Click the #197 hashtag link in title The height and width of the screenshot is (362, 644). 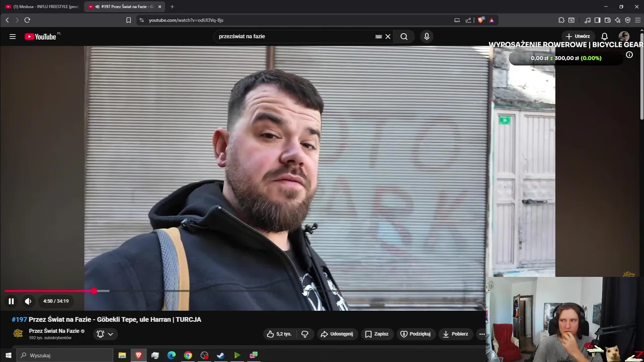[x=19, y=319]
